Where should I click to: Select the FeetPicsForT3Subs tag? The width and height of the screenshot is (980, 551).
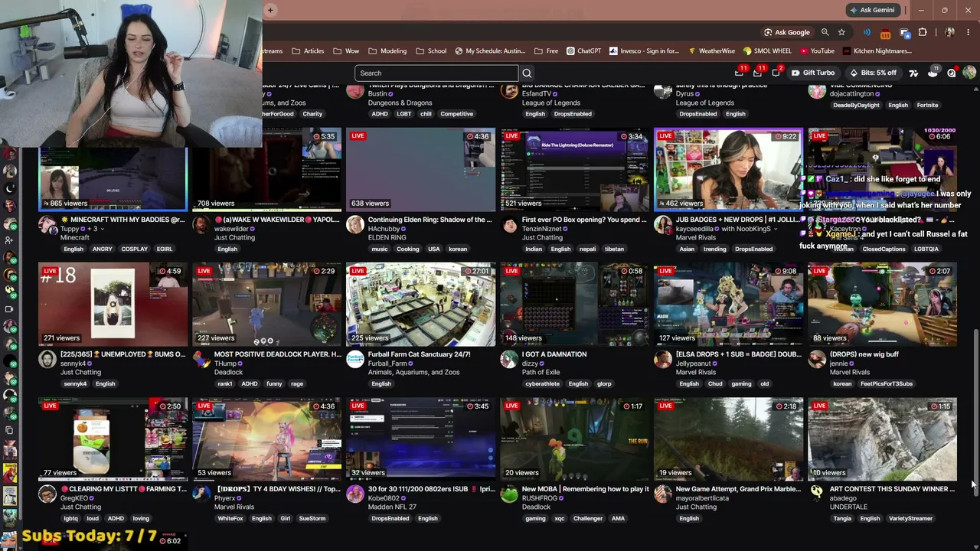(x=886, y=383)
